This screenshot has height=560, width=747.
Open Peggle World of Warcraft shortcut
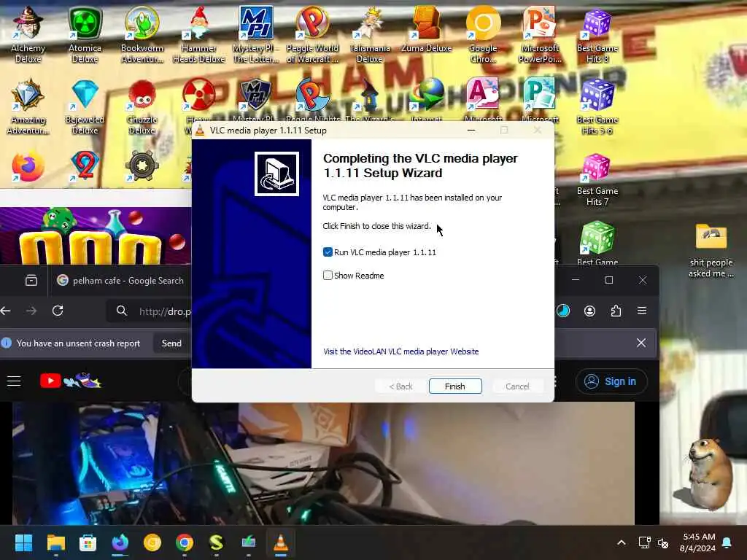[x=312, y=35]
